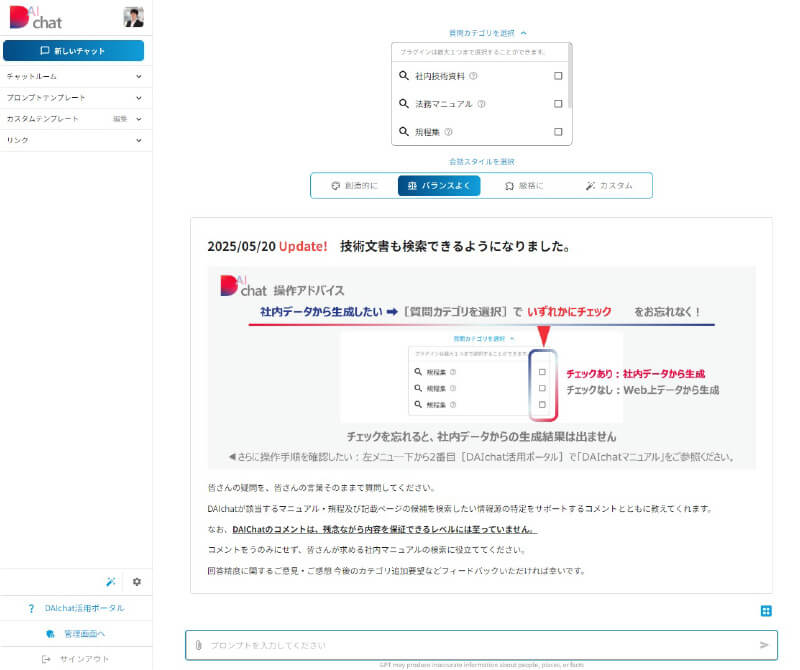This screenshot has width=800, height=670.
Task: Click the DAI chat logo
Action: click(x=36, y=18)
